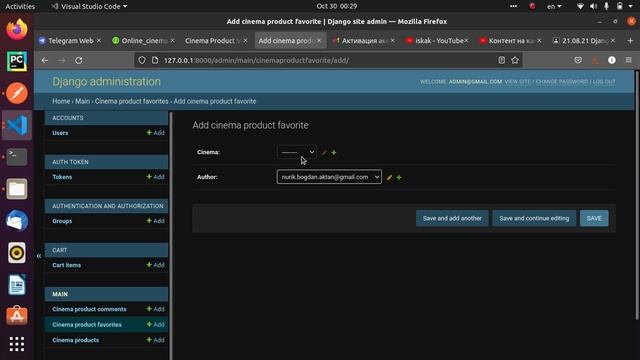Image resolution: width=640 pixels, height=360 pixels.
Task: Open Cart items in sidebar
Action: click(67, 265)
